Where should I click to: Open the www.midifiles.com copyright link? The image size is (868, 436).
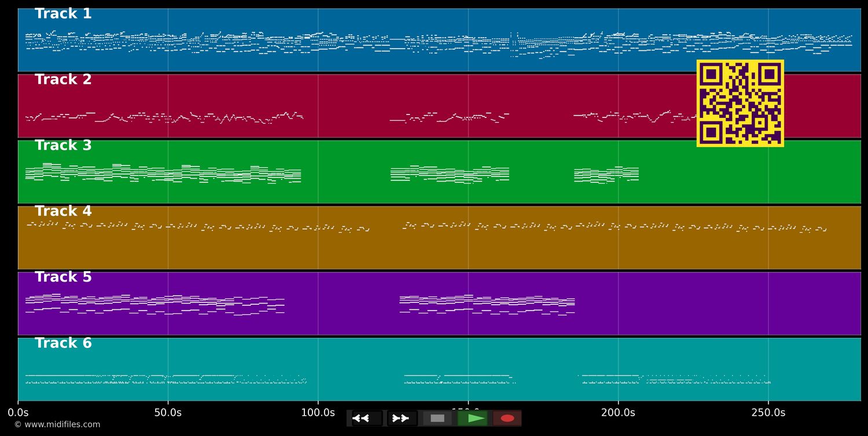tap(57, 424)
